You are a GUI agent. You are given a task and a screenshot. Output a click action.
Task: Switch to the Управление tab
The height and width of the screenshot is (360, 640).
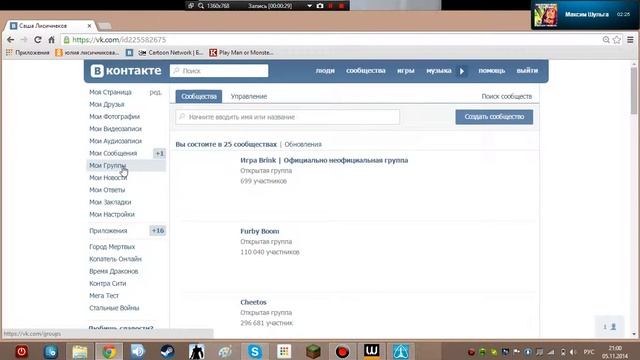pos(249,96)
